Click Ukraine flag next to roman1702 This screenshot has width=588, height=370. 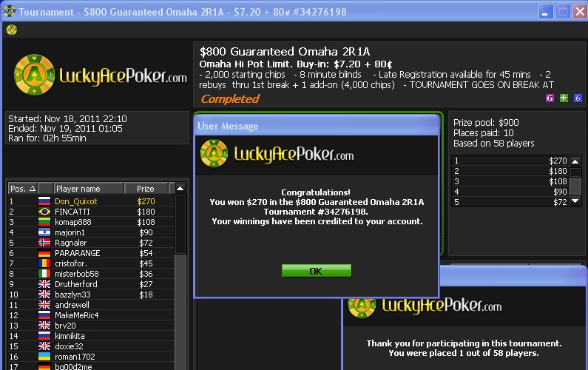pyautogui.click(x=44, y=357)
